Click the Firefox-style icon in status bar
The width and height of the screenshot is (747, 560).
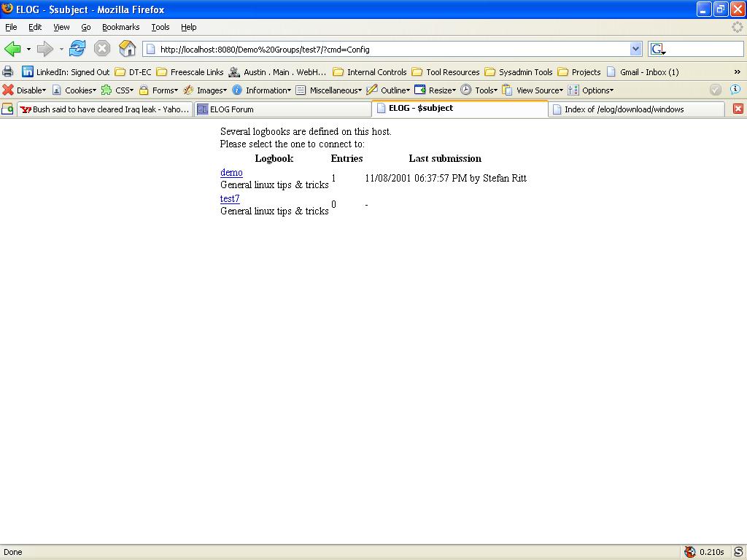(x=690, y=552)
